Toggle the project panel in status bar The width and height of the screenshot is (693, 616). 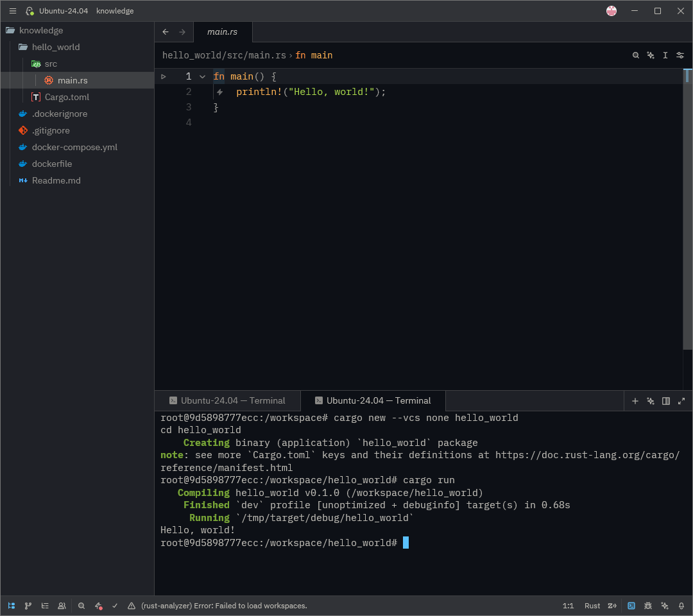(12, 606)
